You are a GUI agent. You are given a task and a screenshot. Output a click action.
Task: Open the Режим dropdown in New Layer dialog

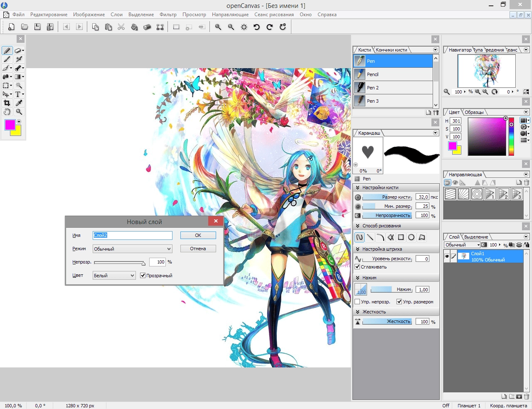(133, 249)
